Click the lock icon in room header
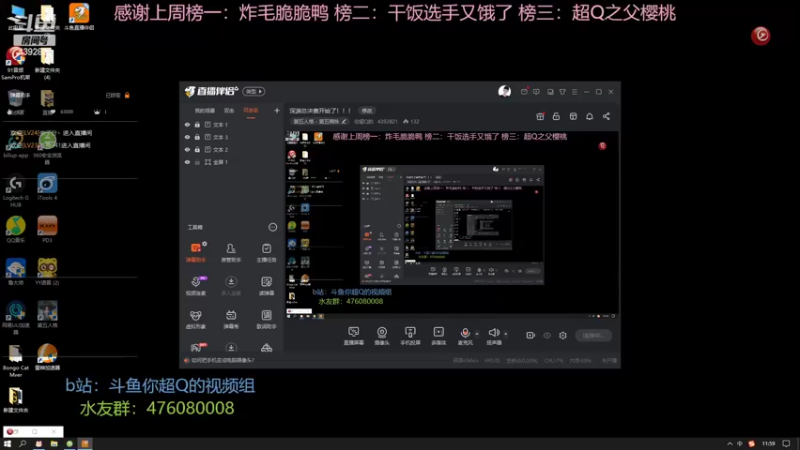800x450 pixels. (x=556, y=116)
